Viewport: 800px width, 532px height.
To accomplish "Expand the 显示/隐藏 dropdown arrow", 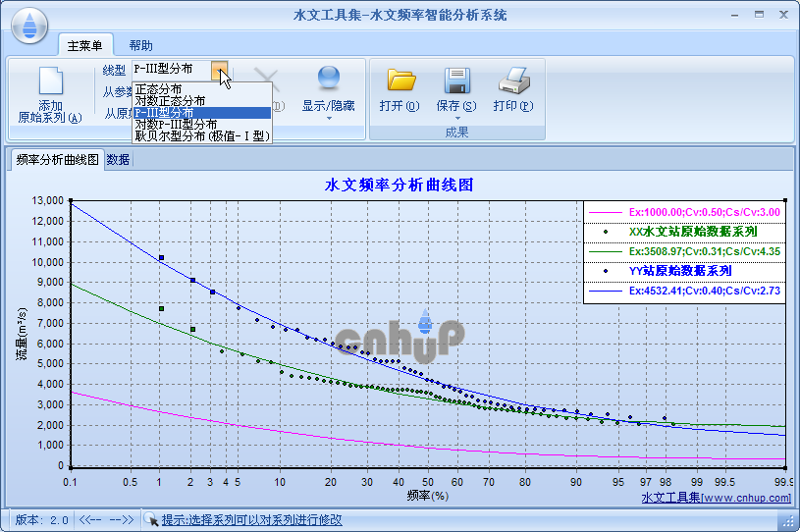I will click(x=328, y=119).
